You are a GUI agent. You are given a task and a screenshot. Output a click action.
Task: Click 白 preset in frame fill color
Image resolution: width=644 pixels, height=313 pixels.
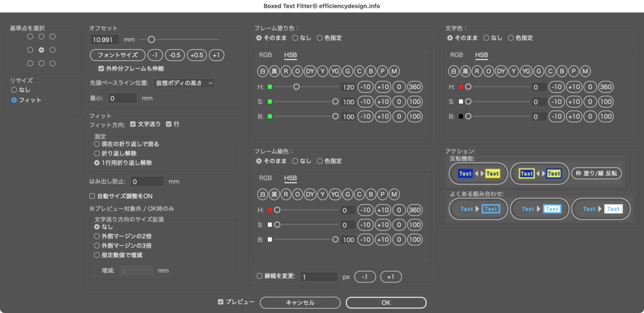pos(262,72)
